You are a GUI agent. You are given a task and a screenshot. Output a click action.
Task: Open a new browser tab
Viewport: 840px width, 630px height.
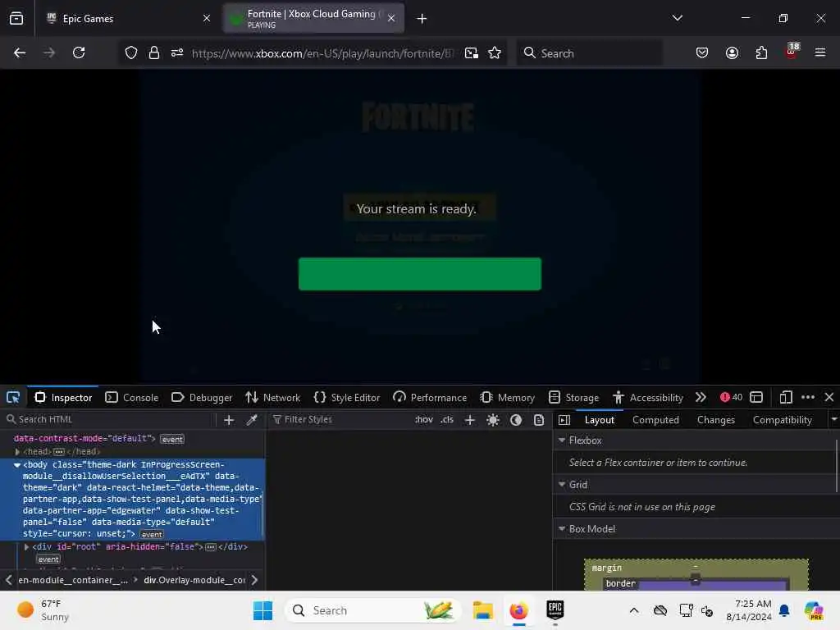(422, 19)
